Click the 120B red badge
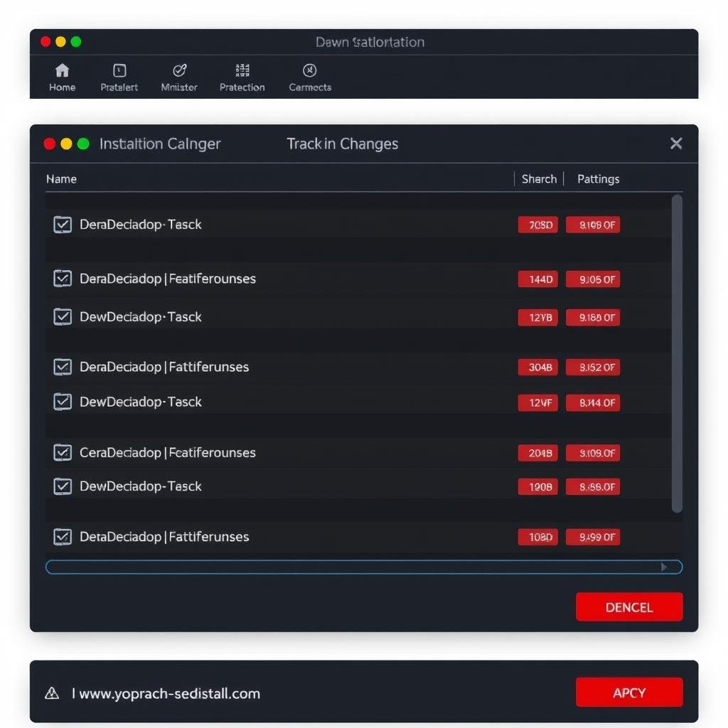The width and height of the screenshot is (728, 728). [538, 486]
